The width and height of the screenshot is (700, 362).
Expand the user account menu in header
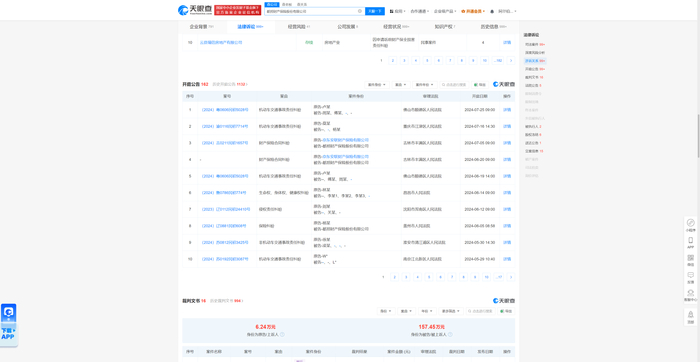click(507, 11)
